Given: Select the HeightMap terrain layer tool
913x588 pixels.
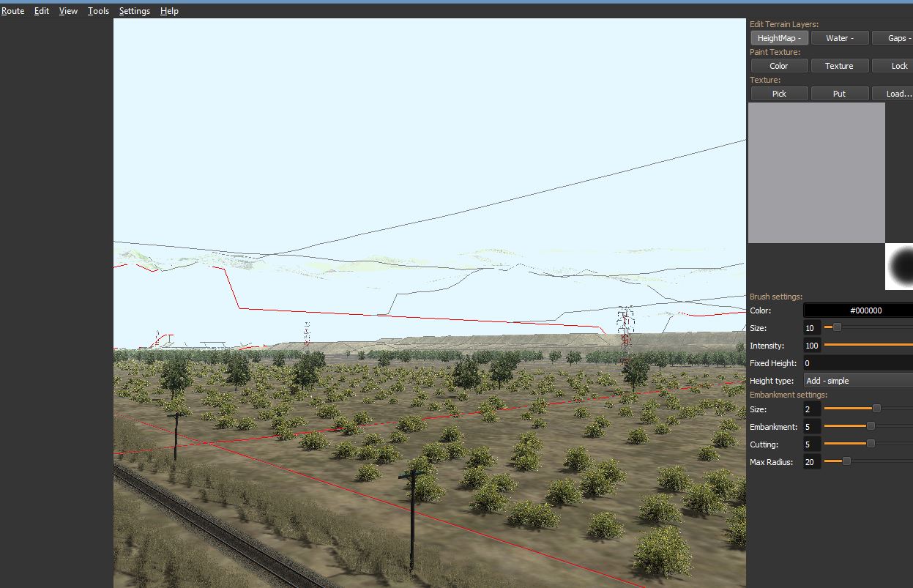Looking at the screenshot, I should click(x=779, y=38).
